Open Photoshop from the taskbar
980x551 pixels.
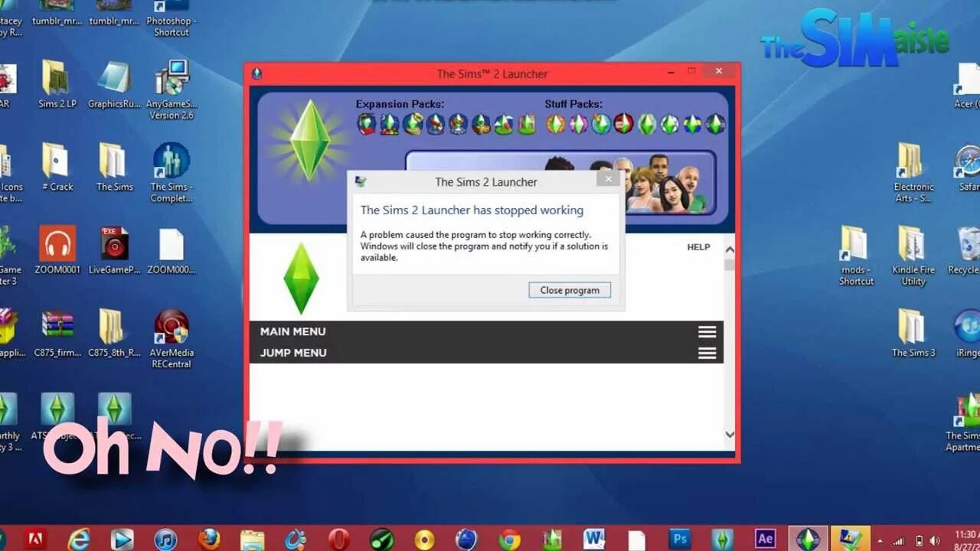tap(680, 539)
